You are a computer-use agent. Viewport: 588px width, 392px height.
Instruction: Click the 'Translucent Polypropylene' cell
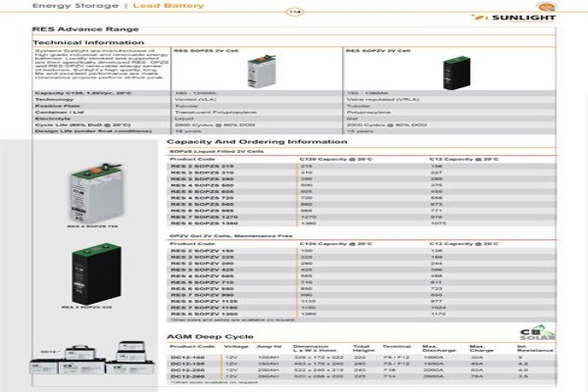pyautogui.click(x=216, y=112)
